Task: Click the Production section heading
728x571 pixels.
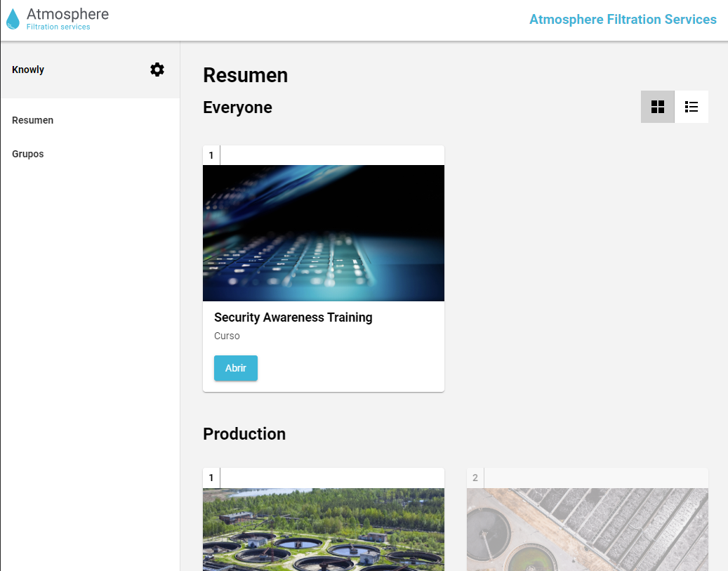Action: 244,434
